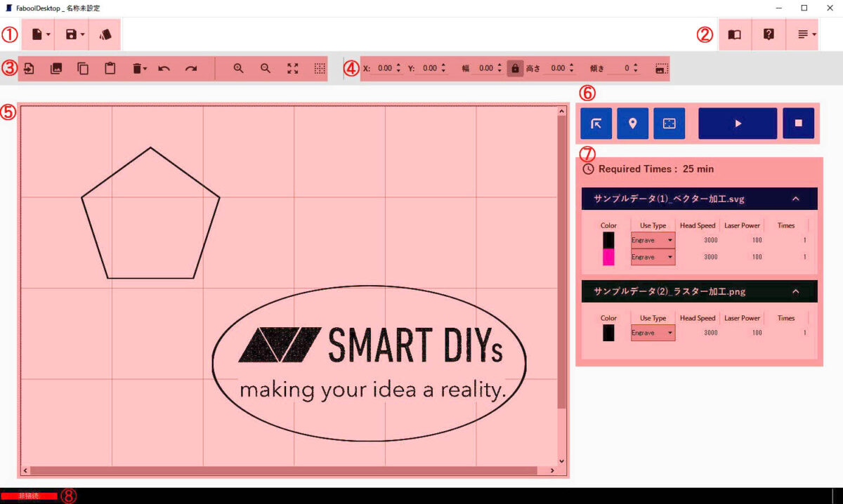The height and width of the screenshot is (504, 843).
Task: Click the import file icon
Action: pyautogui.click(x=30, y=69)
